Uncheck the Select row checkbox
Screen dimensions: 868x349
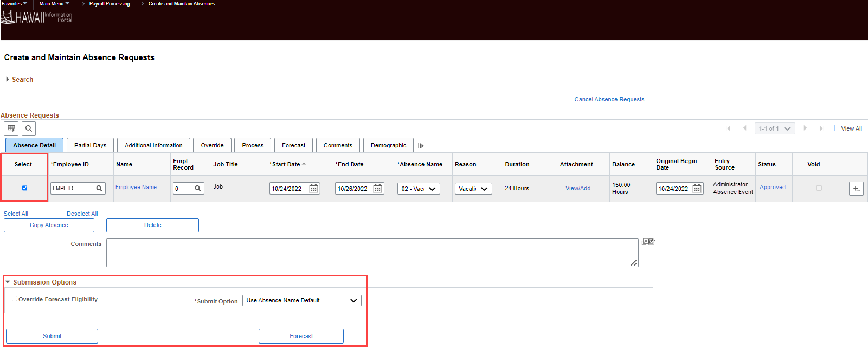click(24, 188)
